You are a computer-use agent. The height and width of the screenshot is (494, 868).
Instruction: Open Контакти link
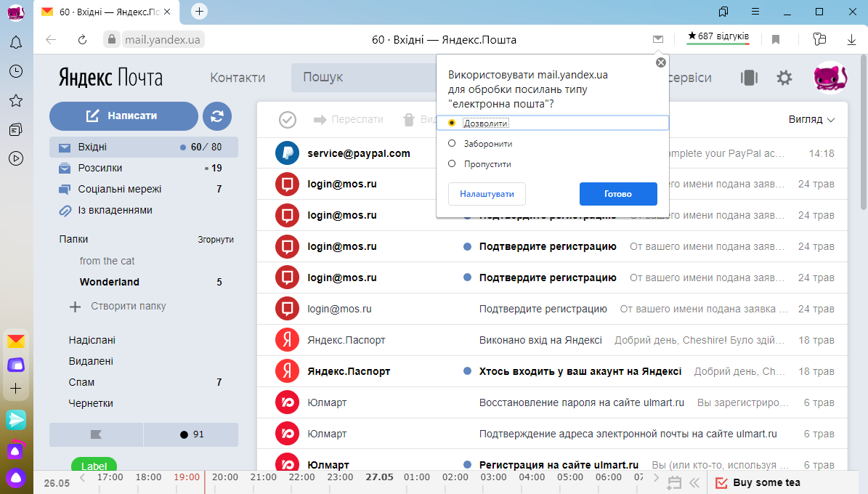(238, 78)
